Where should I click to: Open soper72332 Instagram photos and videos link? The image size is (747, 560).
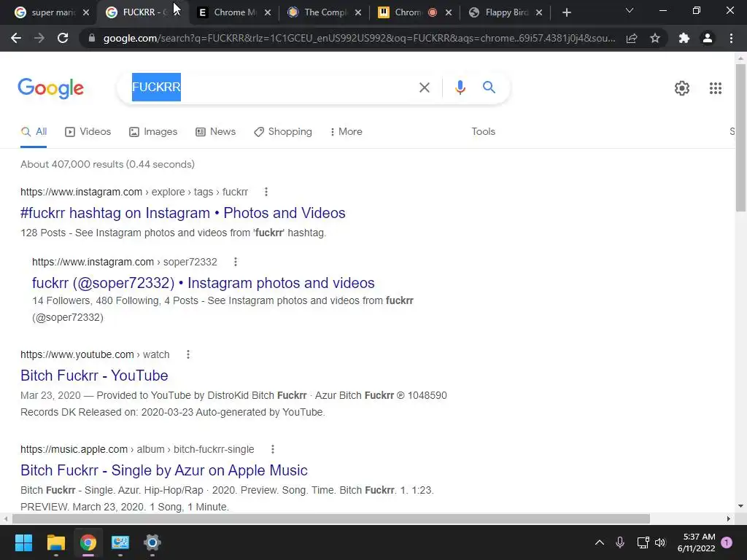[x=204, y=283]
